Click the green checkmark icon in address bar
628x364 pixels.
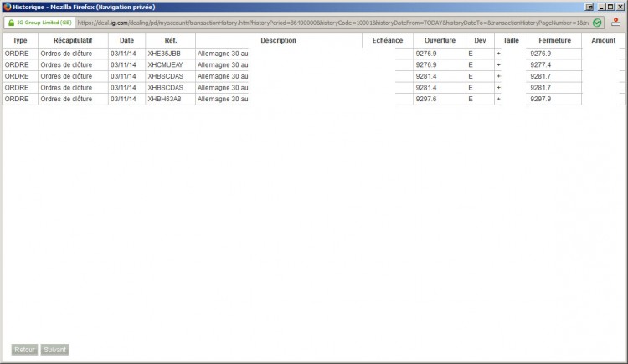(x=597, y=23)
